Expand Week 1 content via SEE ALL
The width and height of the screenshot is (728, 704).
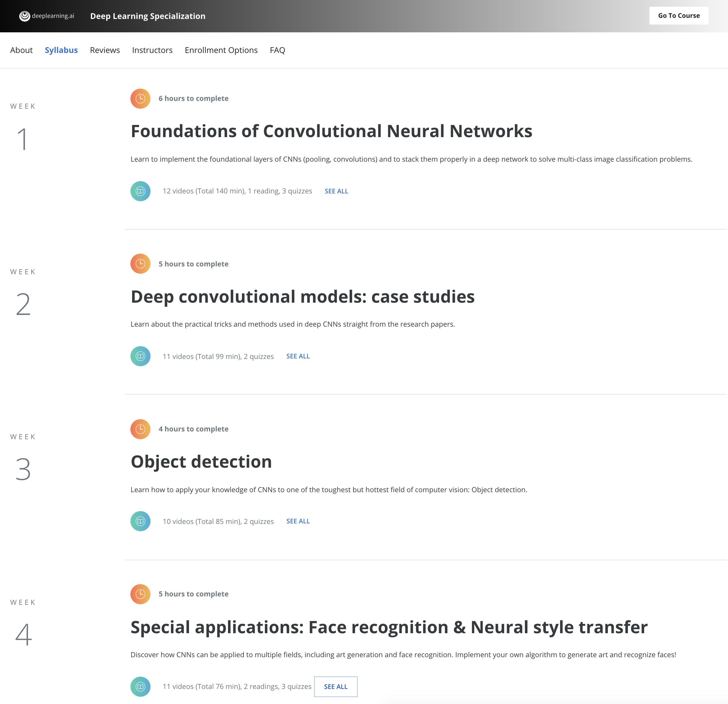pyautogui.click(x=337, y=190)
